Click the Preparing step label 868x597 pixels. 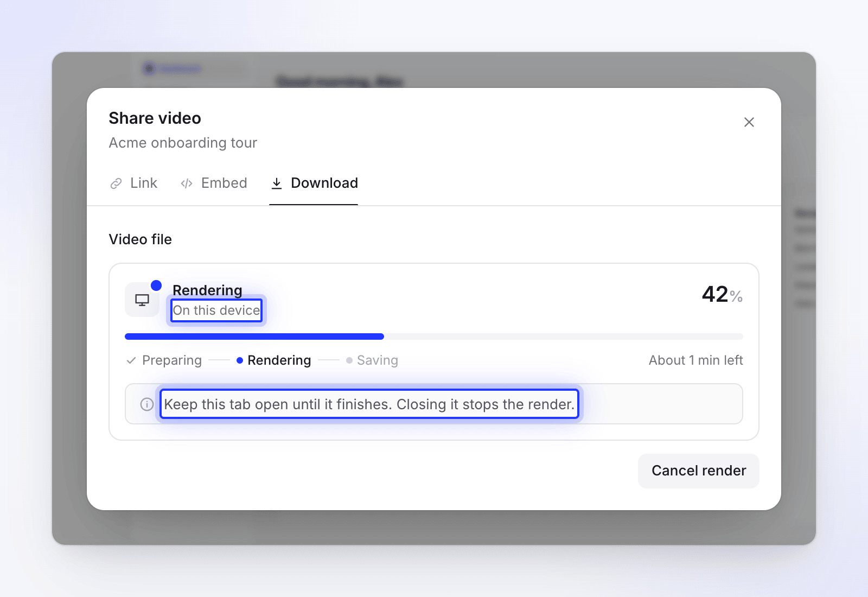172,360
